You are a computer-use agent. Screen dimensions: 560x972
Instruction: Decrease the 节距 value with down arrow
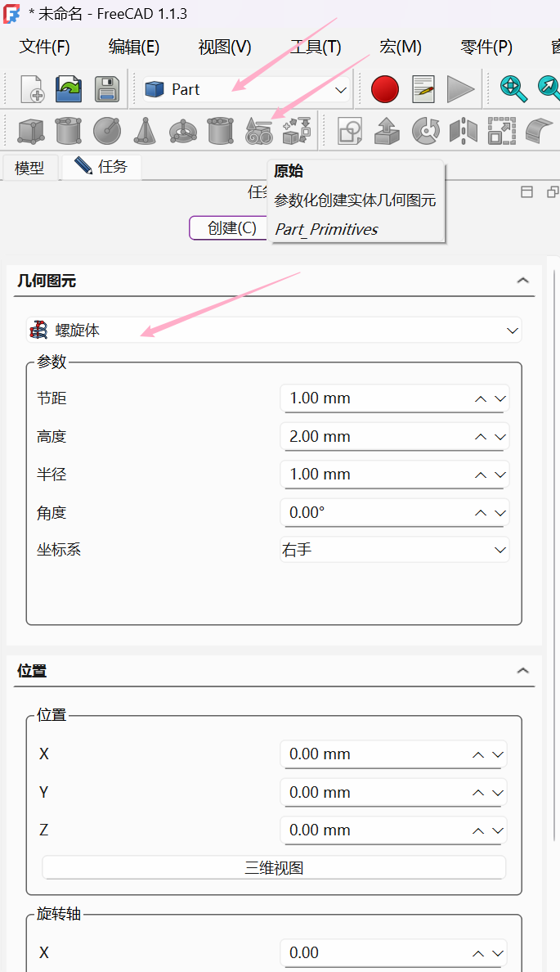pyautogui.click(x=500, y=398)
